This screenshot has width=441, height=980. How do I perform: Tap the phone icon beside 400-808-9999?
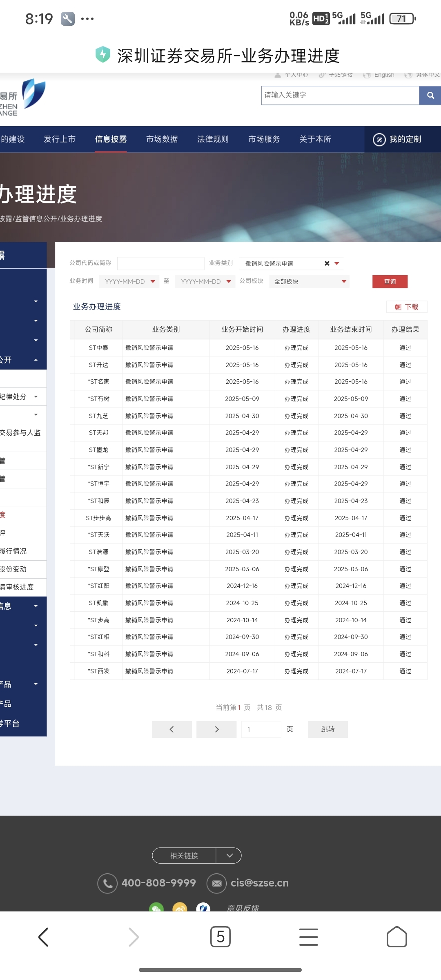(107, 883)
